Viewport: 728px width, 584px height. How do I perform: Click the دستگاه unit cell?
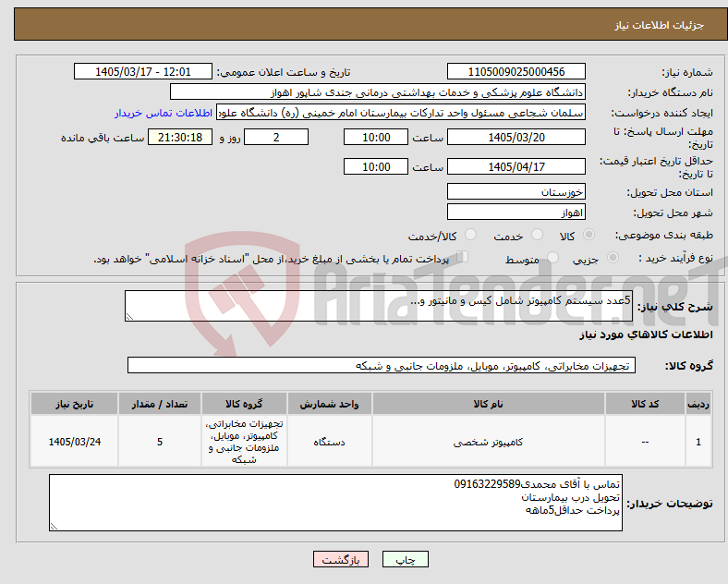(x=329, y=442)
